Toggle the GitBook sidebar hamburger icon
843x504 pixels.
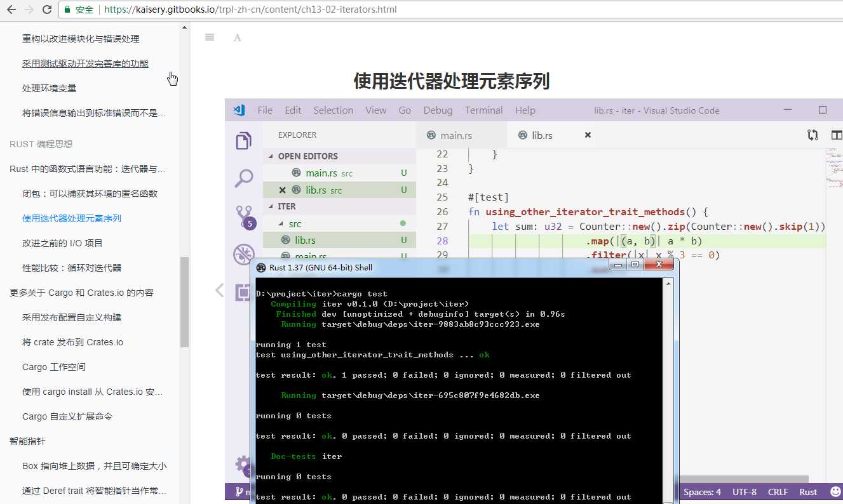[210, 37]
